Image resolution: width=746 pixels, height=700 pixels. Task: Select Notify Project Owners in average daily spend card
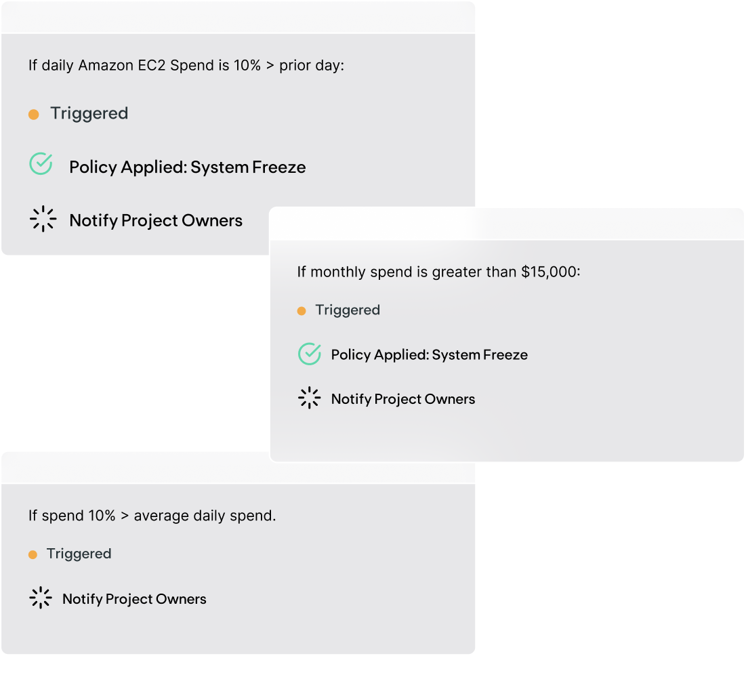pos(134,599)
